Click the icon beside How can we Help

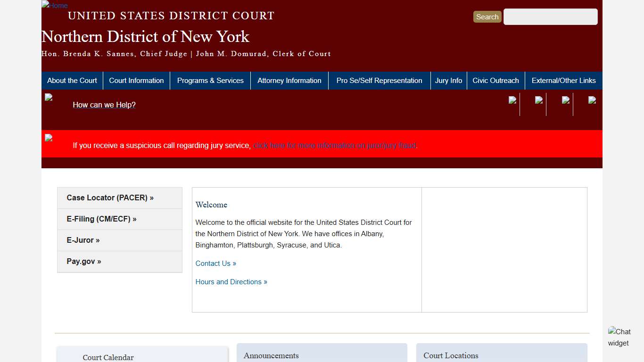pyautogui.click(x=49, y=98)
